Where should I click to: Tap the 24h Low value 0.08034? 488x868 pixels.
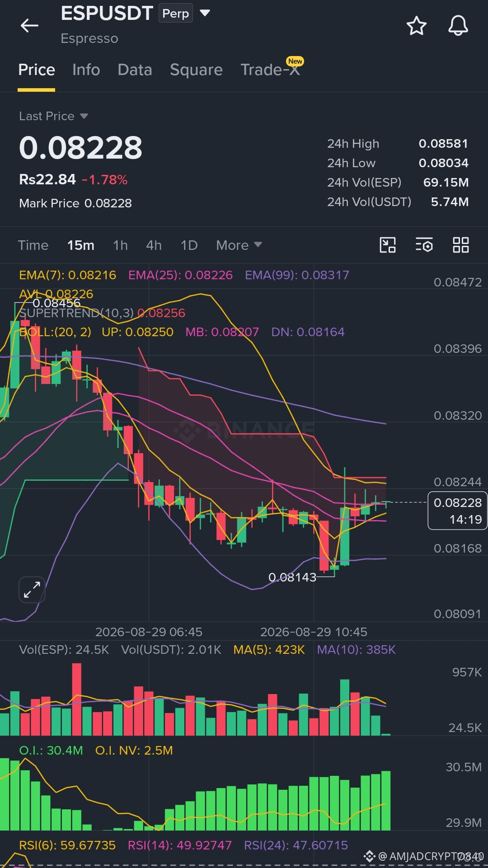coord(443,163)
